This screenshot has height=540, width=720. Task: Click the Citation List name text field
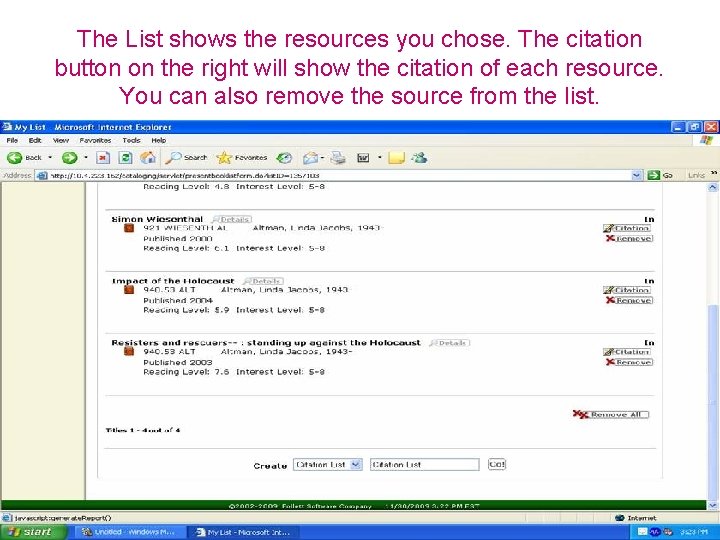425,464
